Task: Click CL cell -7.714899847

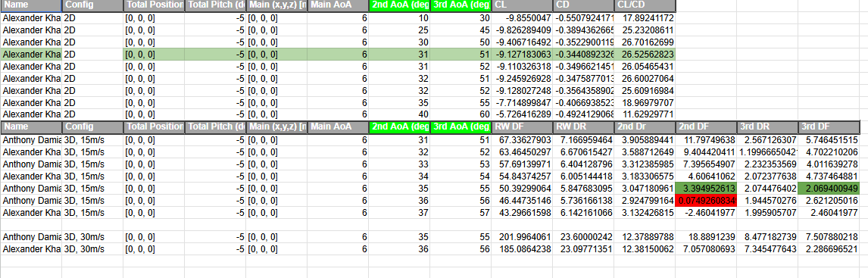Action: click(x=522, y=103)
